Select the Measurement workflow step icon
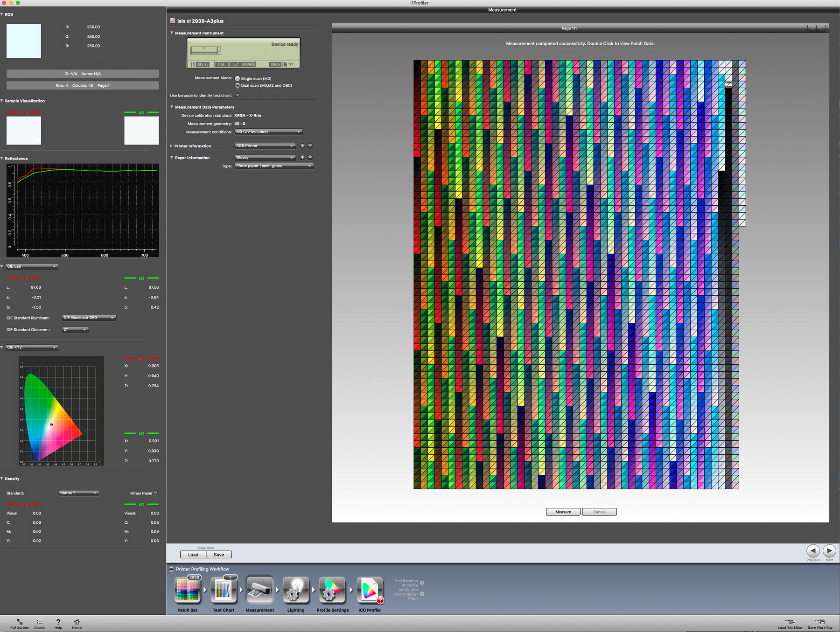This screenshot has height=632, width=840. pyautogui.click(x=259, y=590)
